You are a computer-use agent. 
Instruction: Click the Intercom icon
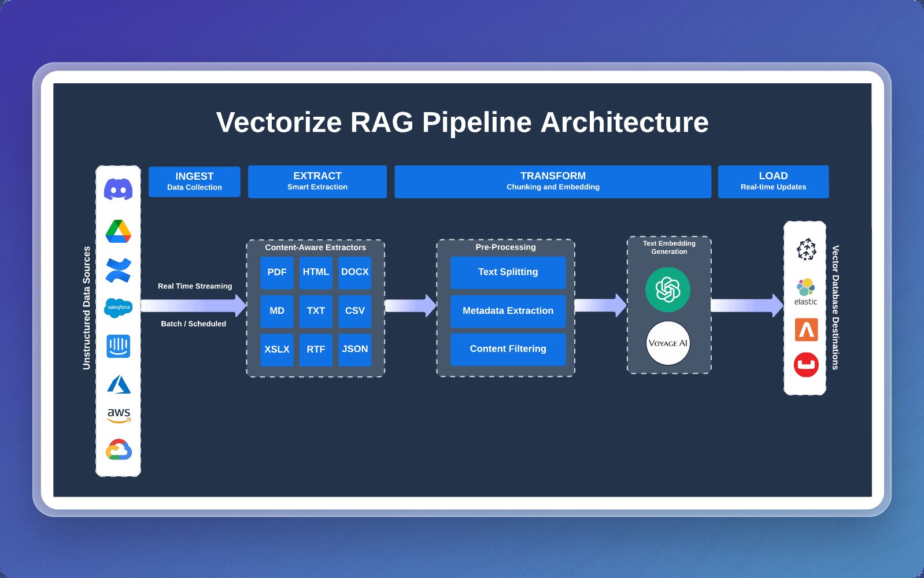pos(119,346)
